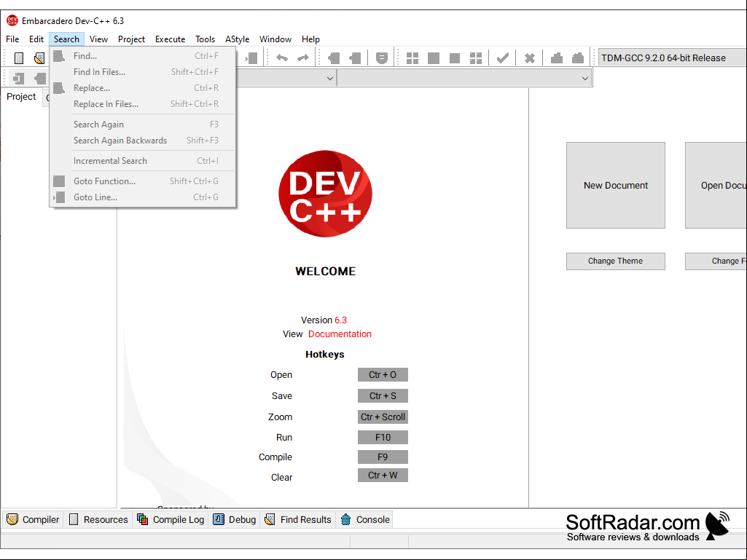Open the Edit menu

pos(36,39)
